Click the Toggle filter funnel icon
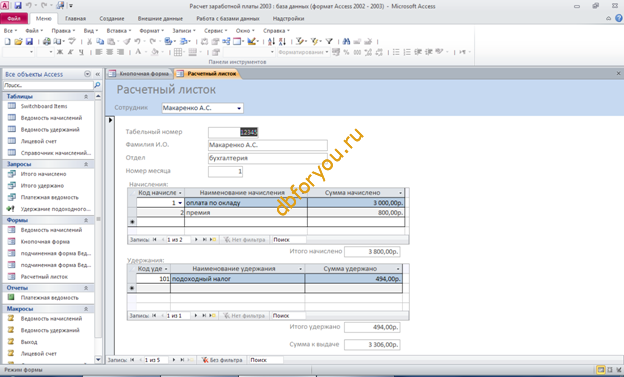This screenshot has width=624, height=377. pos(329,41)
